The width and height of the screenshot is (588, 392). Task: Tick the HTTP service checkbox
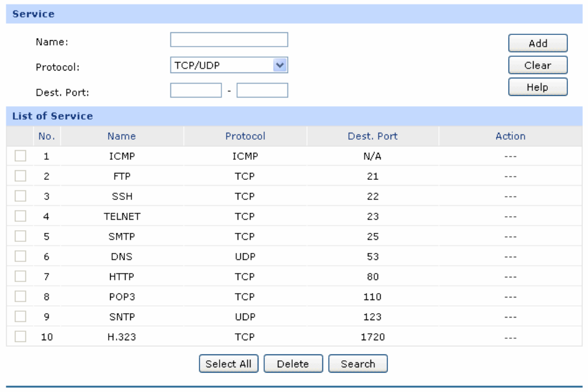(x=20, y=276)
